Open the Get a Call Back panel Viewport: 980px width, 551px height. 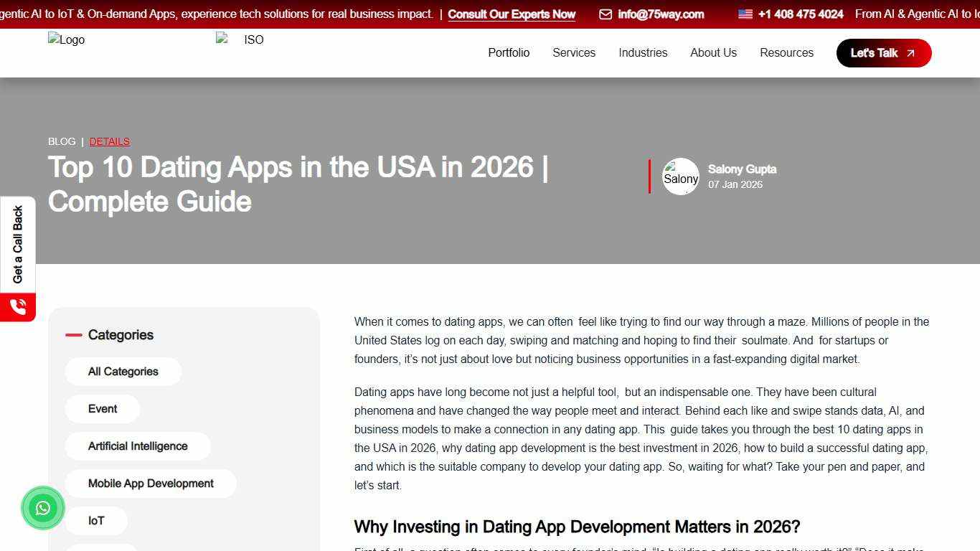point(17,244)
